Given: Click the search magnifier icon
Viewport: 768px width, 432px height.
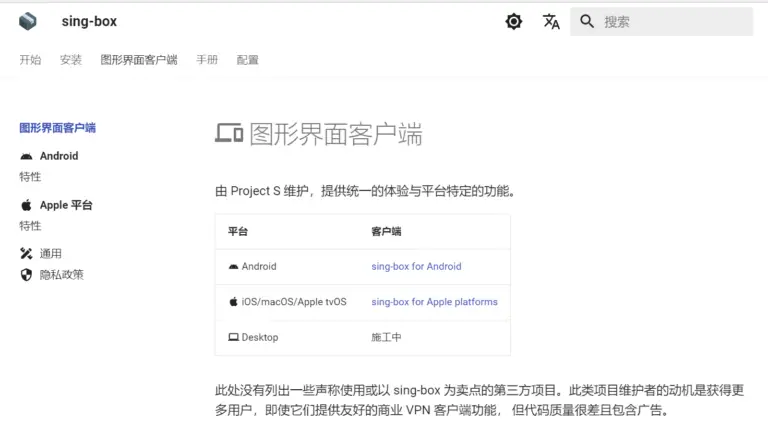Looking at the screenshot, I should pyautogui.click(x=587, y=21).
